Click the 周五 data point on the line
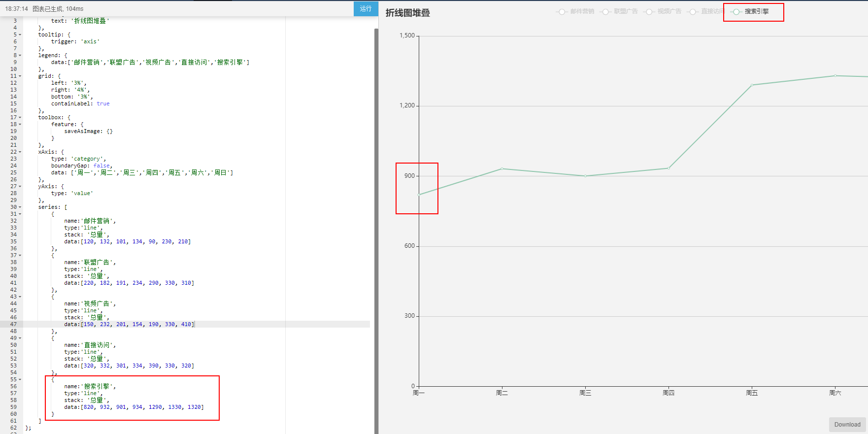 (752, 85)
